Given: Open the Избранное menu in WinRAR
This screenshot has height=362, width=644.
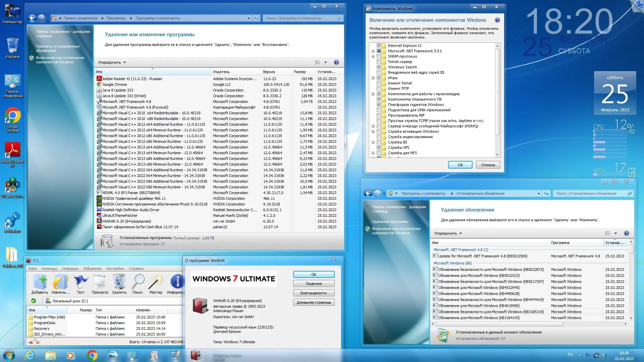Looking at the screenshot, I should [x=92, y=268].
